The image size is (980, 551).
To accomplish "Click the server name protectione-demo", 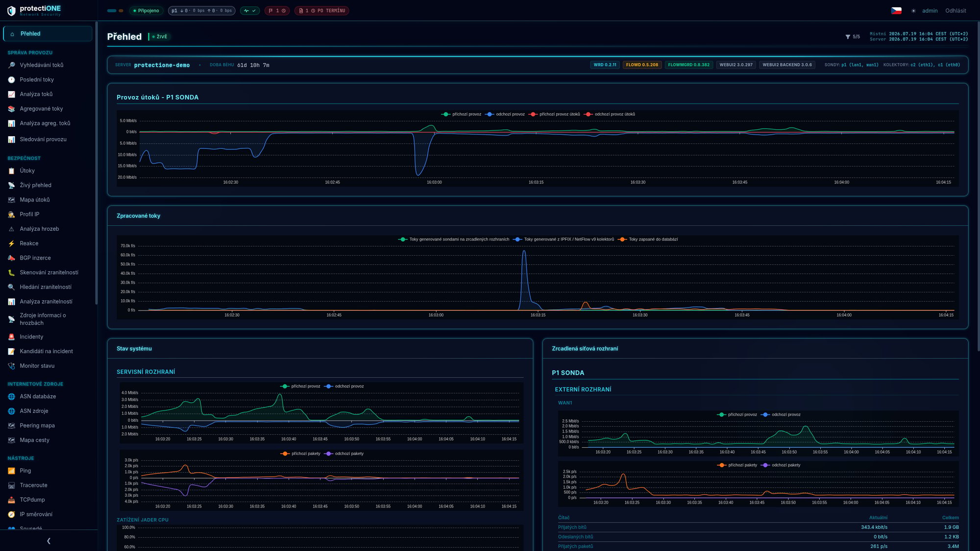I will pos(162,65).
